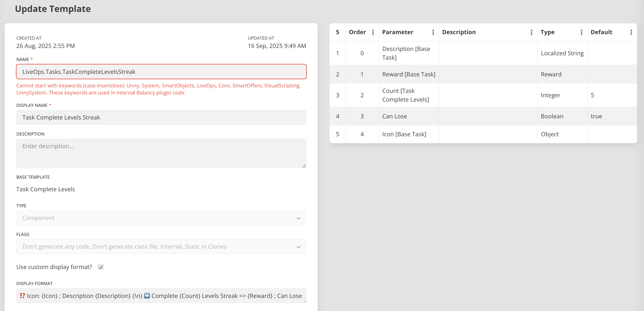644x311 pixels.
Task: Open Order column kebab menu
Action: pos(373,32)
